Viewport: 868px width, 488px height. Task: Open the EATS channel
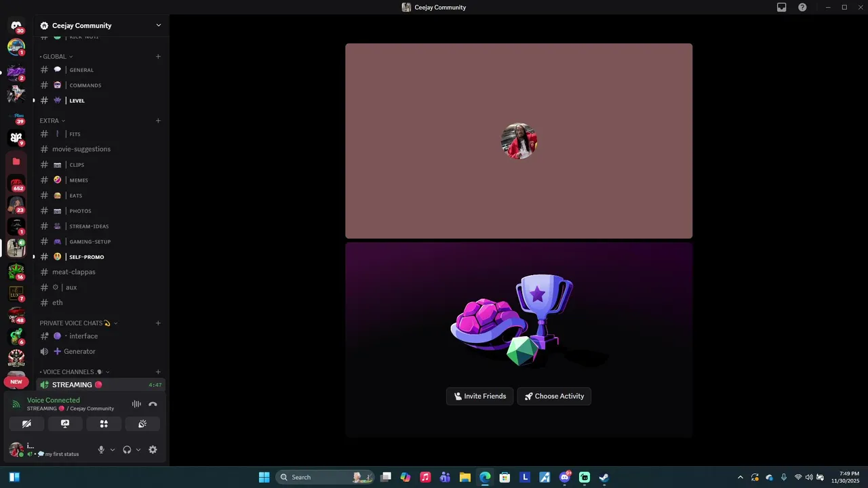point(101,195)
